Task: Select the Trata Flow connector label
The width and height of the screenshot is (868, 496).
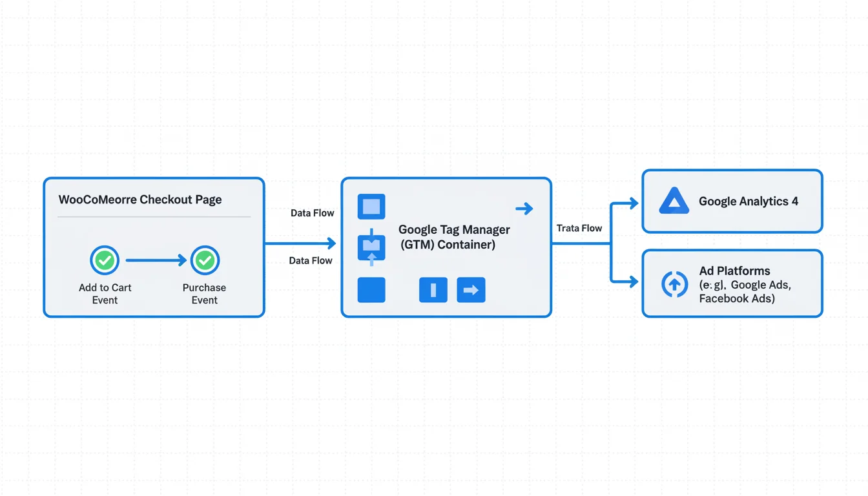Action: click(x=579, y=228)
